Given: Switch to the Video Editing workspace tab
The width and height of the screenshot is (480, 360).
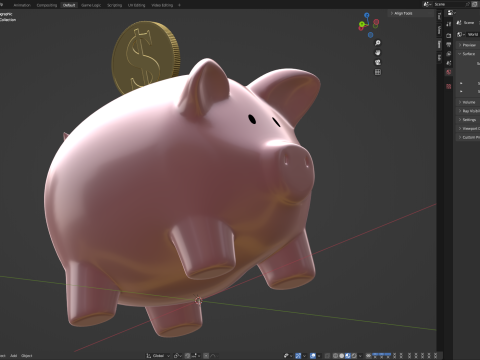Looking at the screenshot, I should [x=162, y=5].
